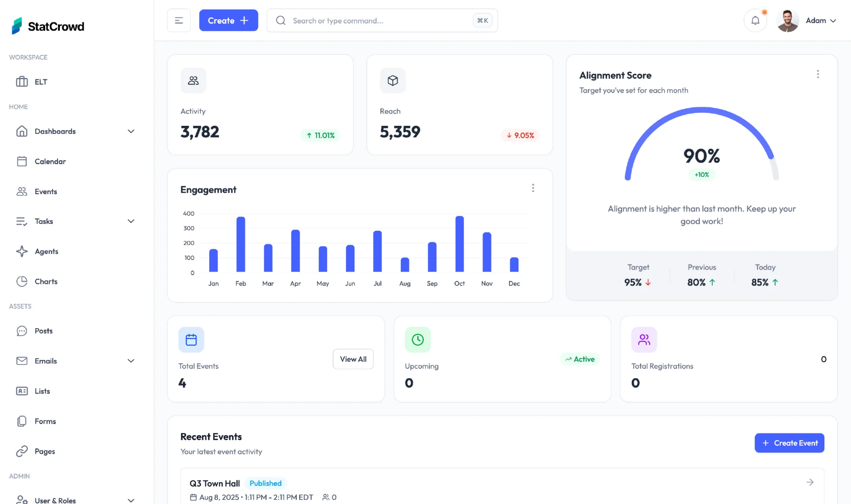Open the Events section in the sidebar

tap(46, 191)
